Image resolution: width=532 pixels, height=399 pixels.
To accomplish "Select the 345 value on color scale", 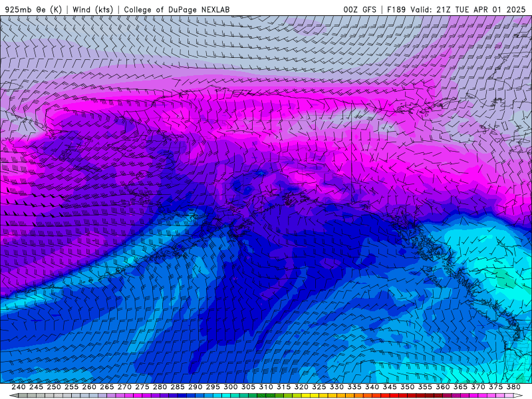I will point(390,387).
